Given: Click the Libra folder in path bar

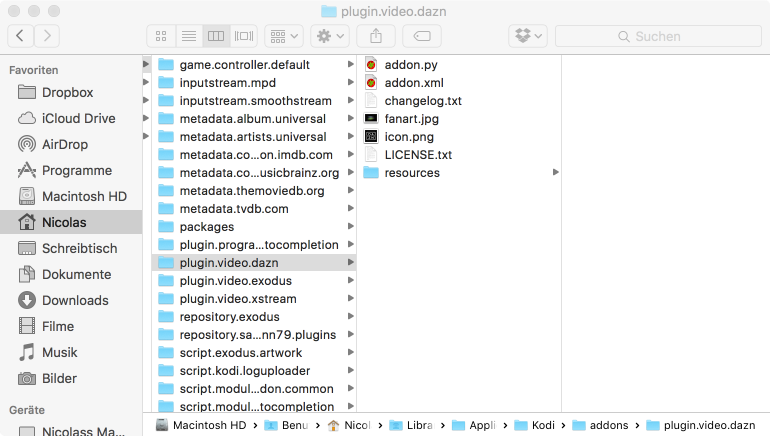Looking at the screenshot, I should [x=412, y=425].
